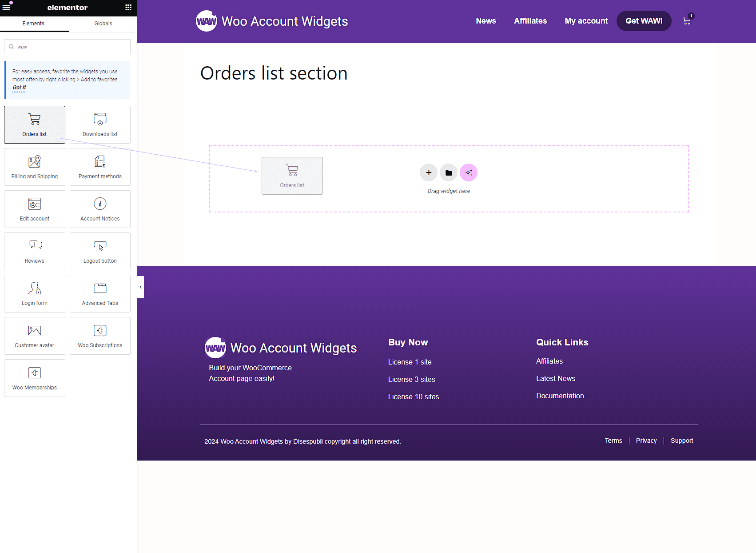Open the License 3 sites link
This screenshot has height=553, width=756.
pyautogui.click(x=412, y=379)
